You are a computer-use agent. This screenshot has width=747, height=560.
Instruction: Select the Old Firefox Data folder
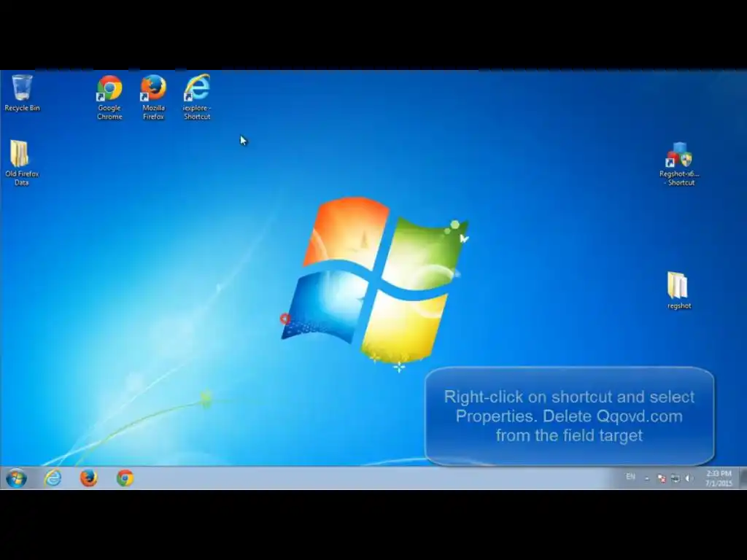point(21,163)
